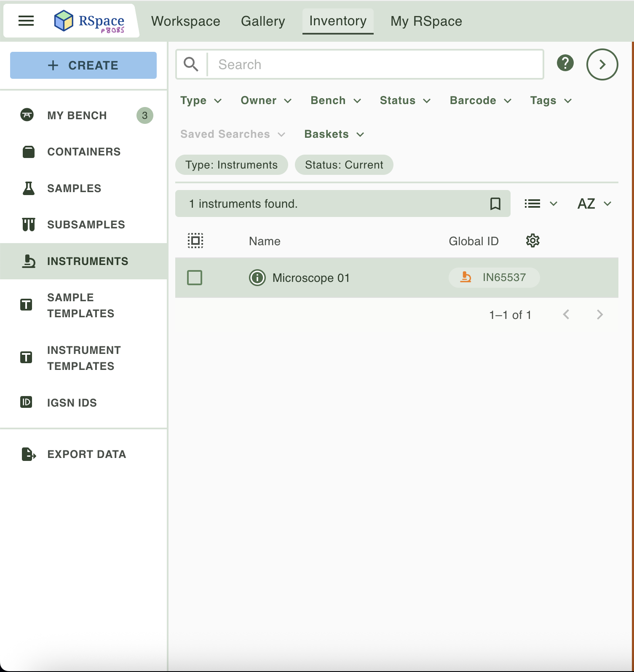
Task: Click the My Bench count badge 3
Action: point(145,115)
